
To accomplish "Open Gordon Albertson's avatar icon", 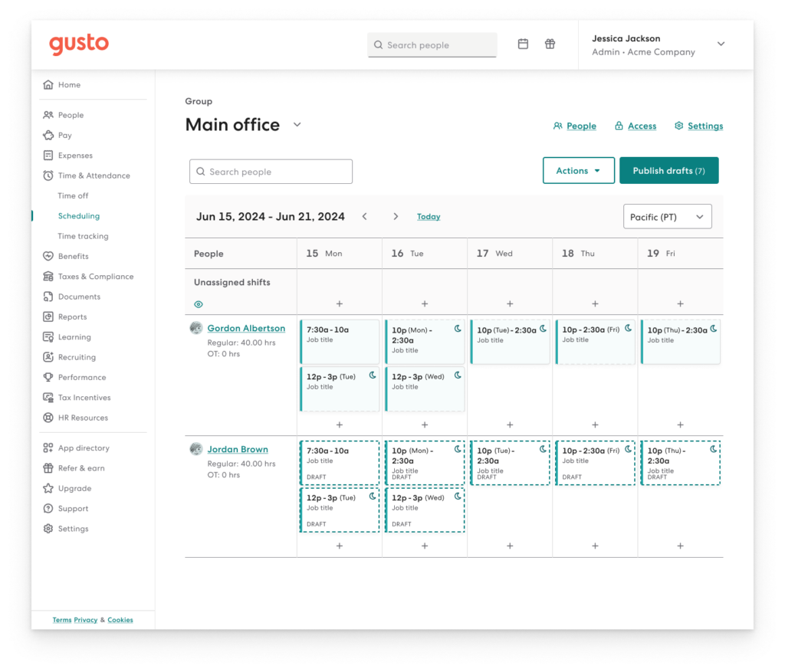I will point(196,328).
